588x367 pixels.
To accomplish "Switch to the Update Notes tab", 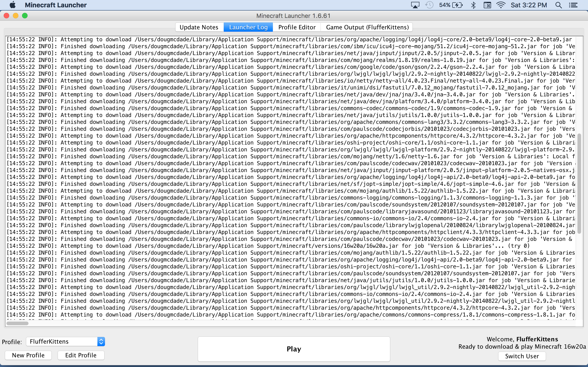I will [x=199, y=27].
